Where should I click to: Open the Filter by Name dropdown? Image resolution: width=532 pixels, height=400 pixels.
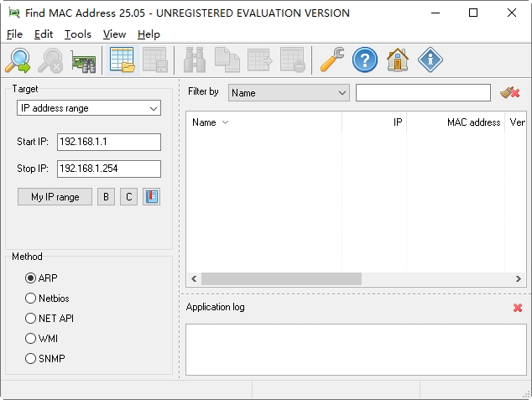pyautogui.click(x=289, y=92)
